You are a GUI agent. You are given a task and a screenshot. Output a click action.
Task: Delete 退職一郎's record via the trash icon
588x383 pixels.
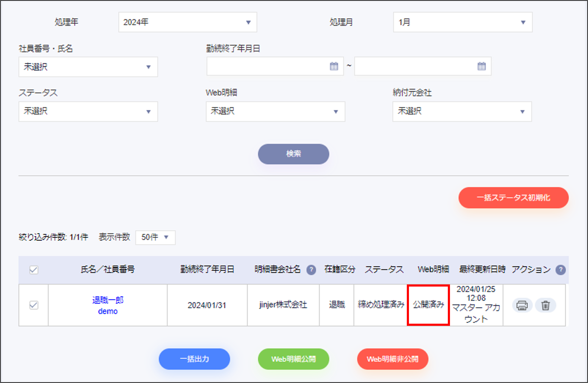point(546,305)
